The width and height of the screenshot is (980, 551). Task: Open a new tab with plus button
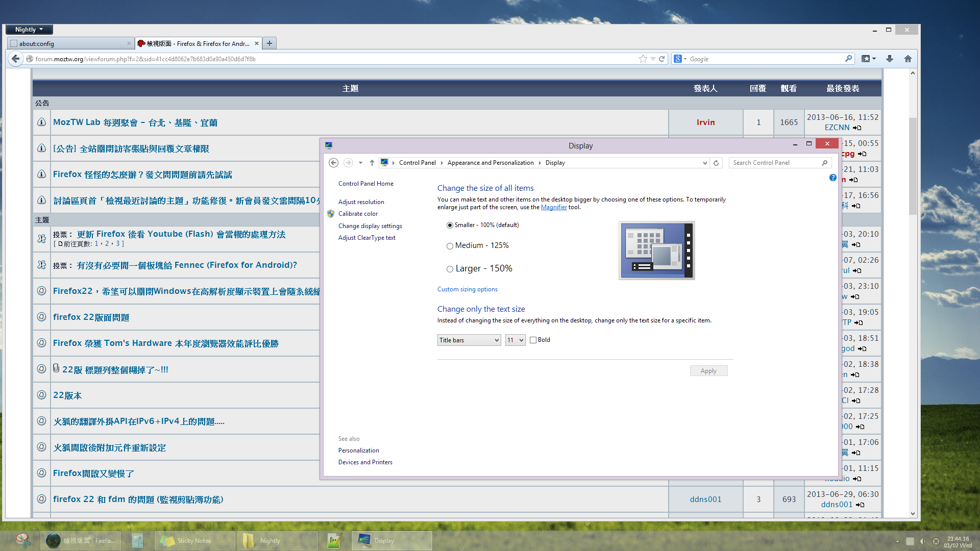point(269,43)
